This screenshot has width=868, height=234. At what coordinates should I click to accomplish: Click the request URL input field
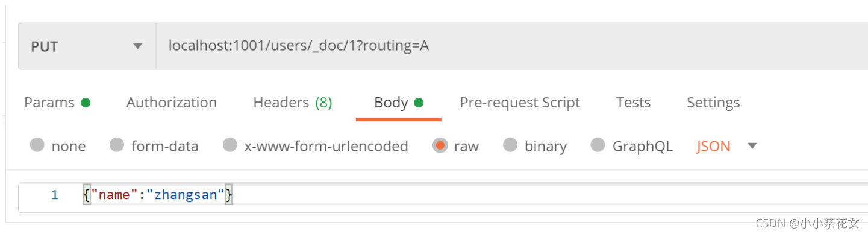pos(512,46)
